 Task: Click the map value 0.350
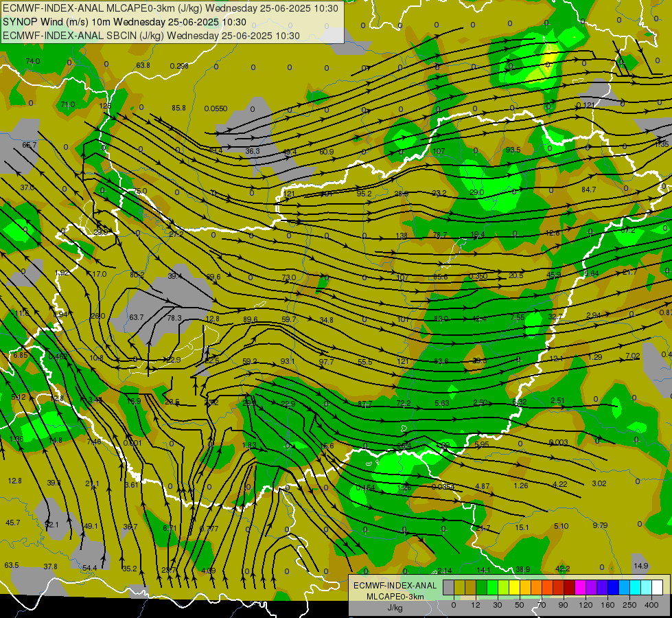point(478,276)
